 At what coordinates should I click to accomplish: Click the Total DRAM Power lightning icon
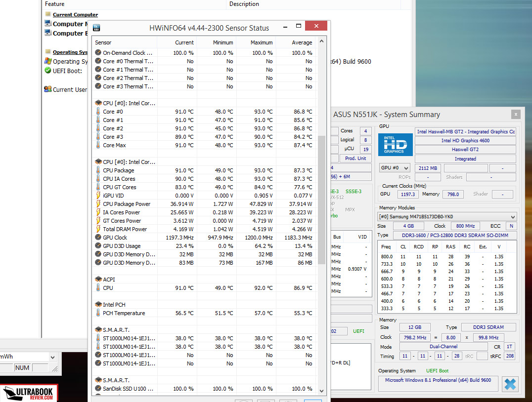[x=98, y=229]
